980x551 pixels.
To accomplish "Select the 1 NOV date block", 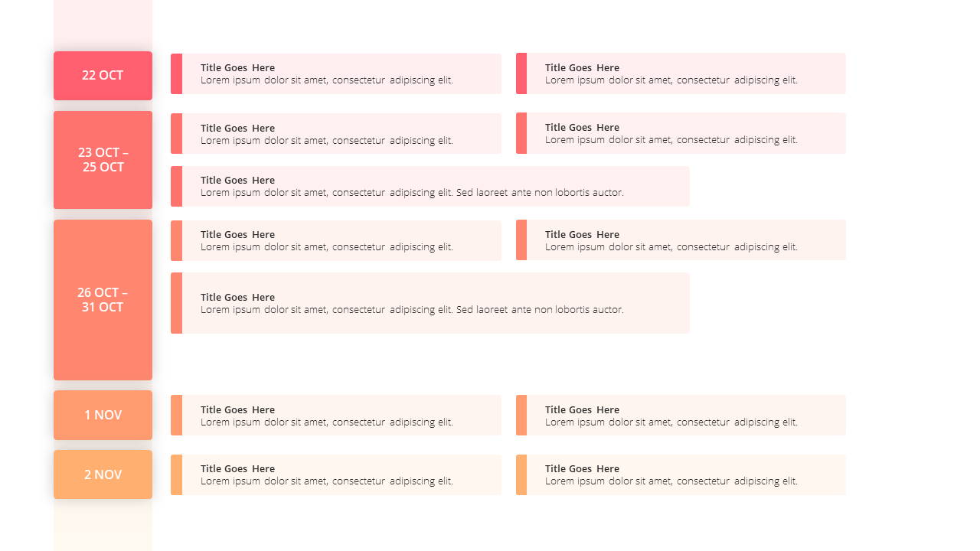I will point(103,415).
